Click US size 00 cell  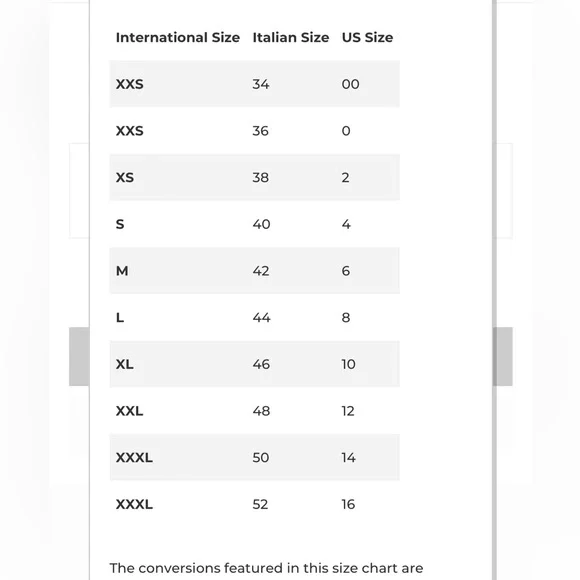point(350,84)
